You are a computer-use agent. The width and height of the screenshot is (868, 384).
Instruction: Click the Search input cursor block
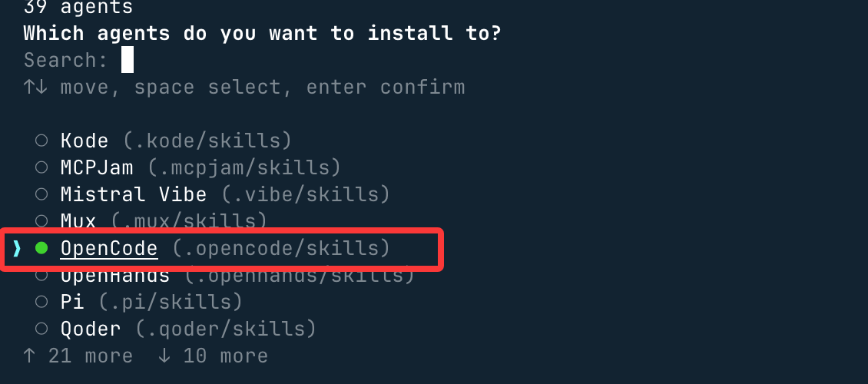click(128, 60)
